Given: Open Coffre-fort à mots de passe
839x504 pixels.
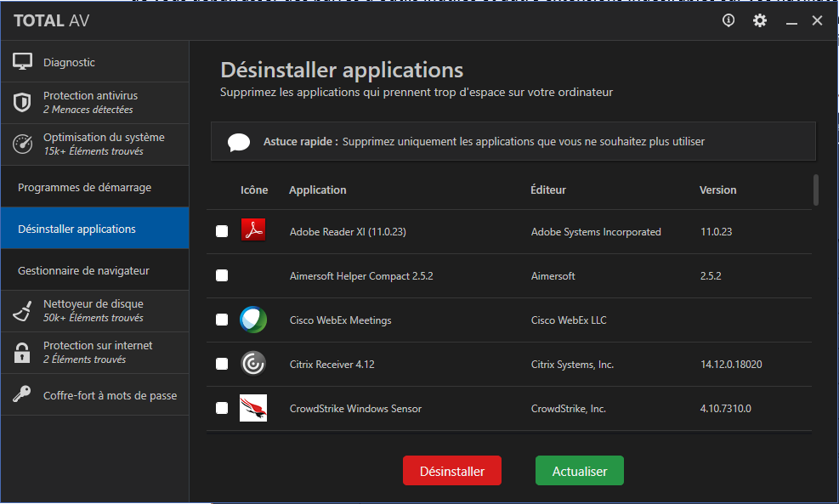Looking at the screenshot, I should [x=94, y=395].
